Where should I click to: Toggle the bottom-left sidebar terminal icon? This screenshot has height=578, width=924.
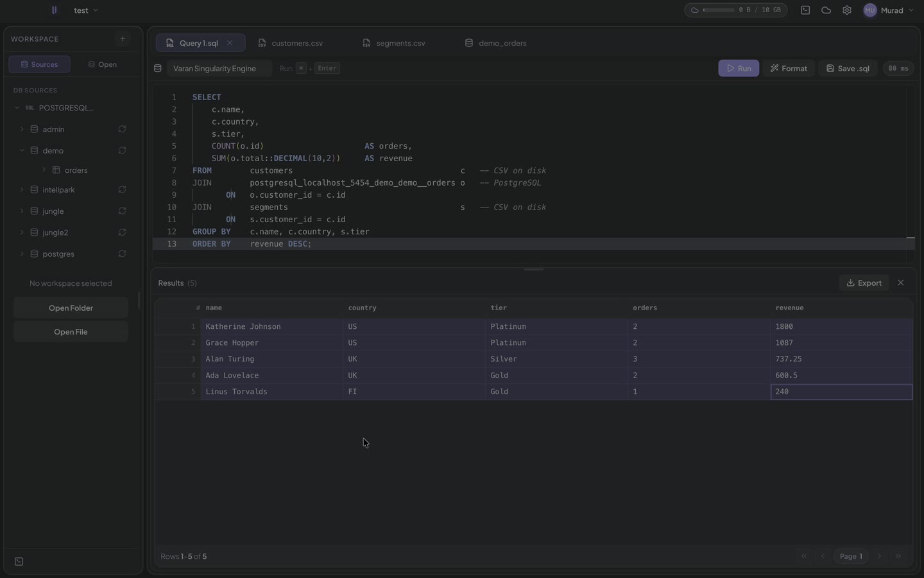point(19,562)
